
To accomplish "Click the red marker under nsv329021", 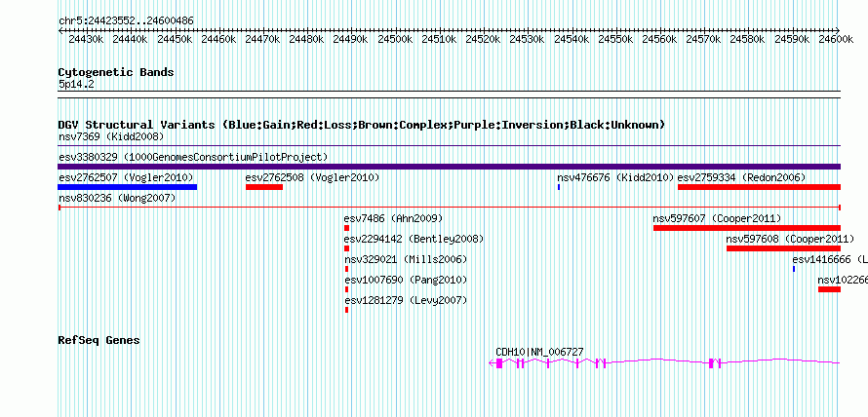I will click(x=346, y=269).
